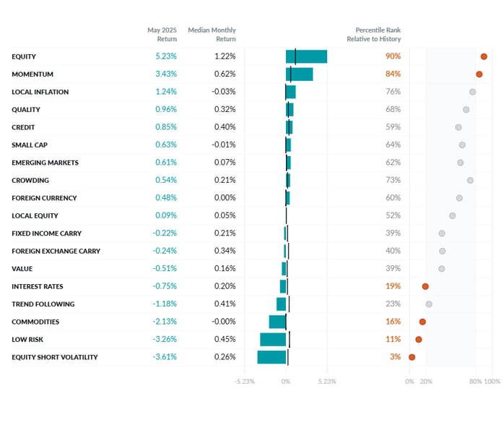
Task: Select the gray Trend Following percentile dot
Action: tap(429, 304)
